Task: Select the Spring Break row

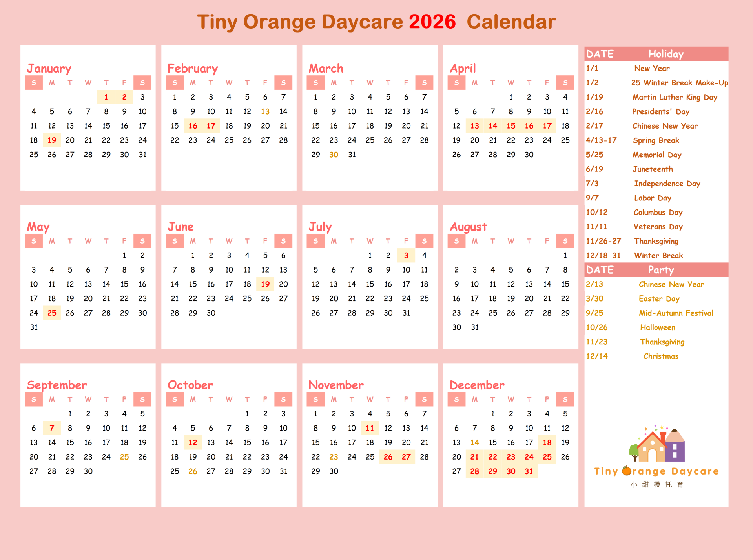Action: (656, 140)
